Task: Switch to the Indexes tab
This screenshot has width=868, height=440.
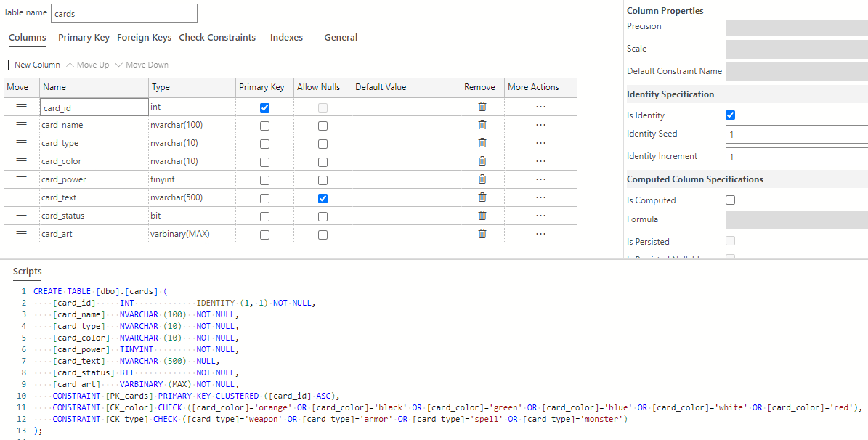Action: tap(286, 38)
